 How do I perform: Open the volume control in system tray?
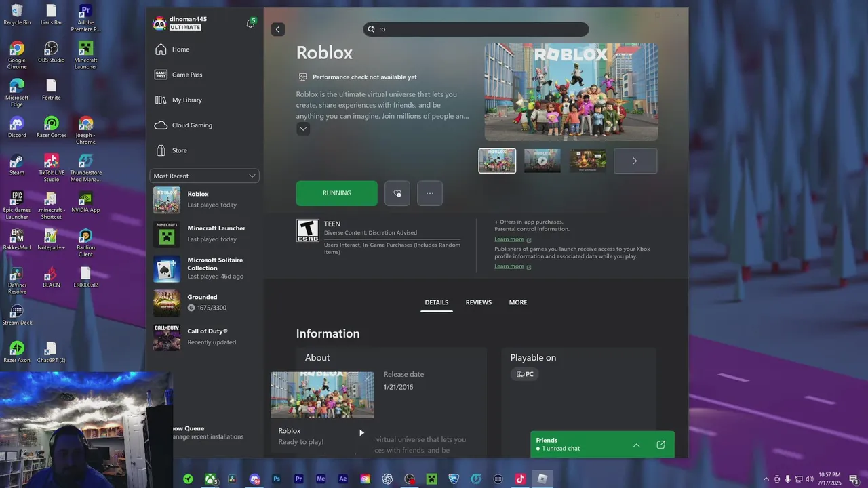[810, 479]
